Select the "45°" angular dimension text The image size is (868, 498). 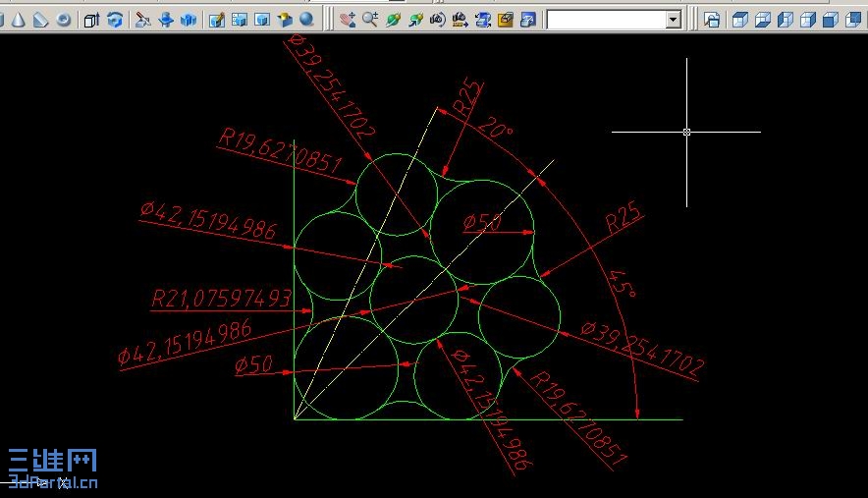624,284
